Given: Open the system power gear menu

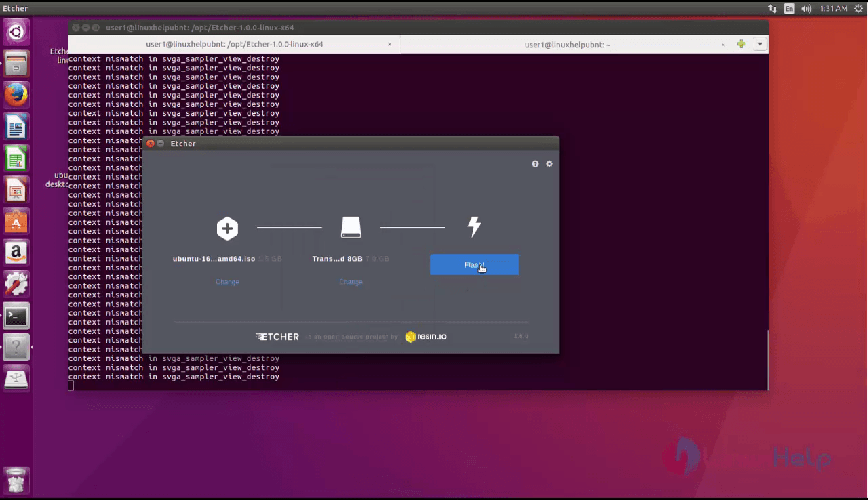Looking at the screenshot, I should point(859,9).
